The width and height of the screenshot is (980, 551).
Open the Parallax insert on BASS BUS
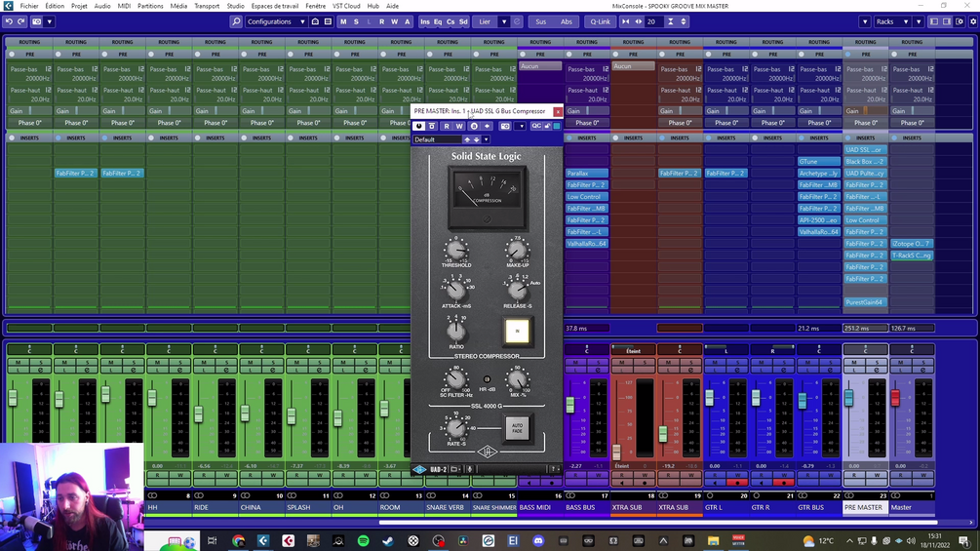tap(586, 173)
